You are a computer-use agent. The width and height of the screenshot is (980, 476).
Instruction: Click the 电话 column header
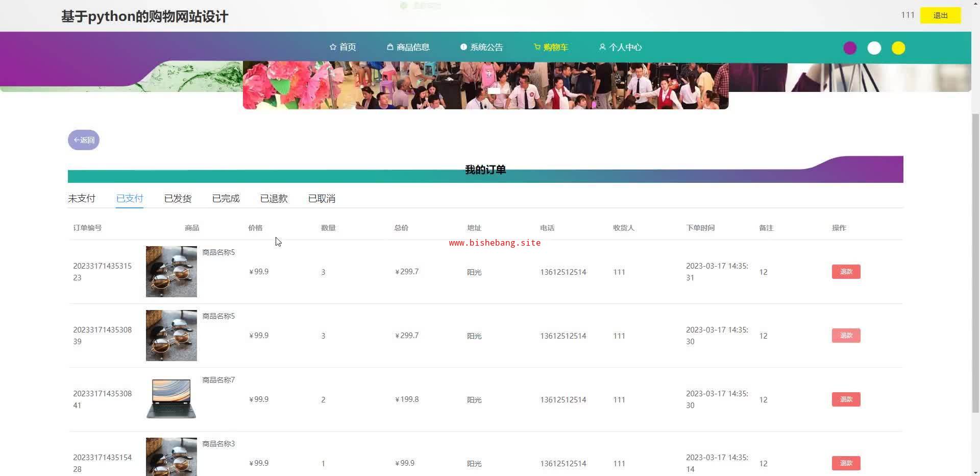pos(547,228)
